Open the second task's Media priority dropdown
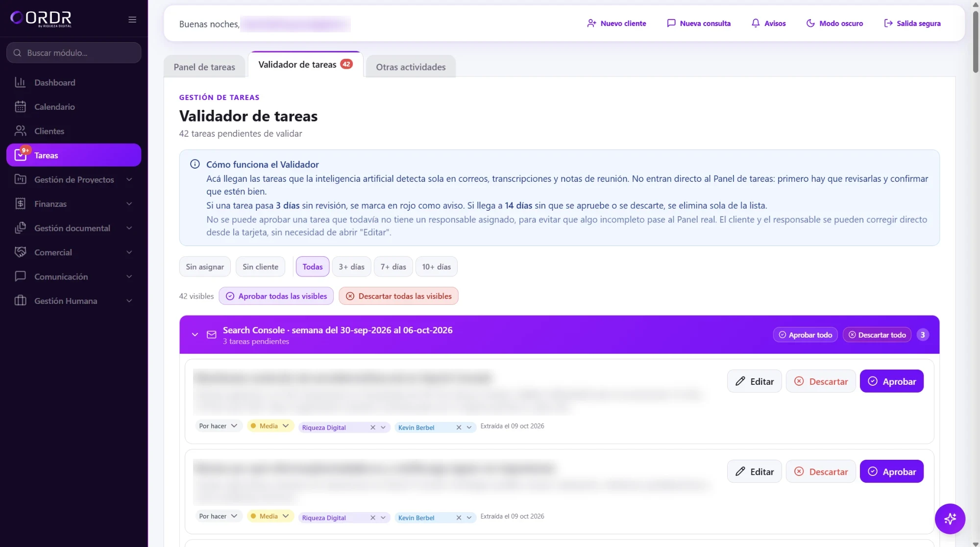The width and height of the screenshot is (980, 547). (x=270, y=516)
